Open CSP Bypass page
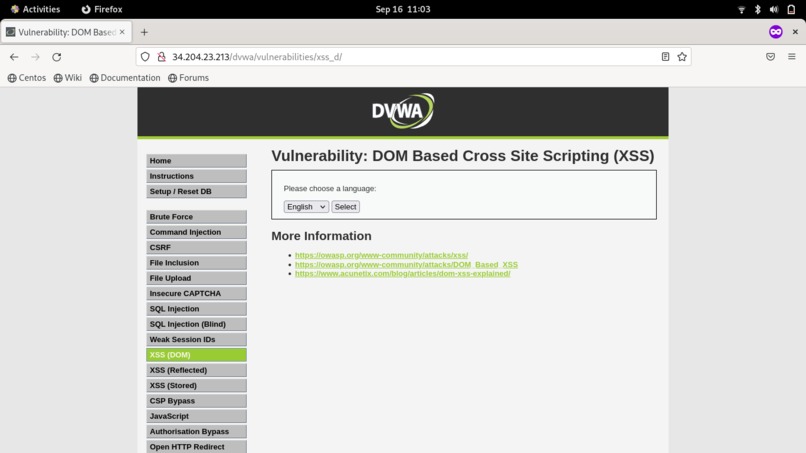 tap(196, 401)
